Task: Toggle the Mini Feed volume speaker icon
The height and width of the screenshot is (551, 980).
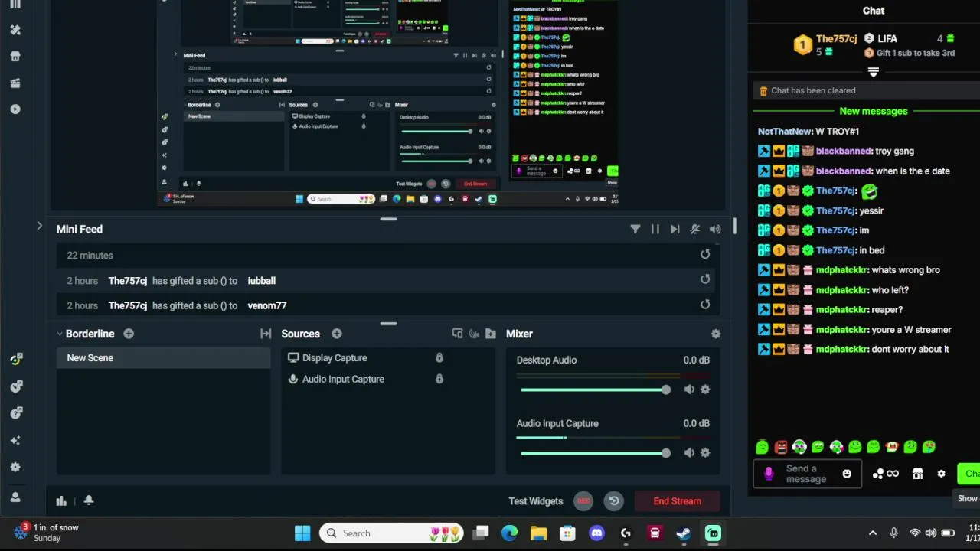Action: (715, 229)
